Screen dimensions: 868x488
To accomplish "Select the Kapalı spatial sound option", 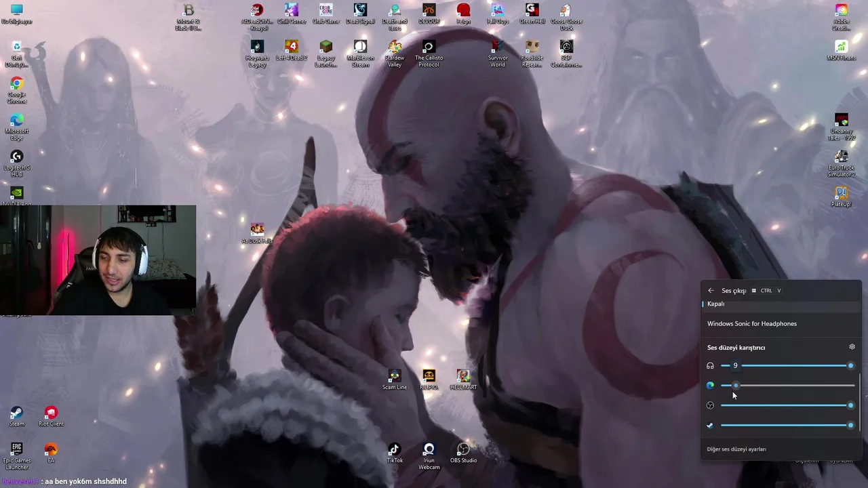I will coord(781,304).
